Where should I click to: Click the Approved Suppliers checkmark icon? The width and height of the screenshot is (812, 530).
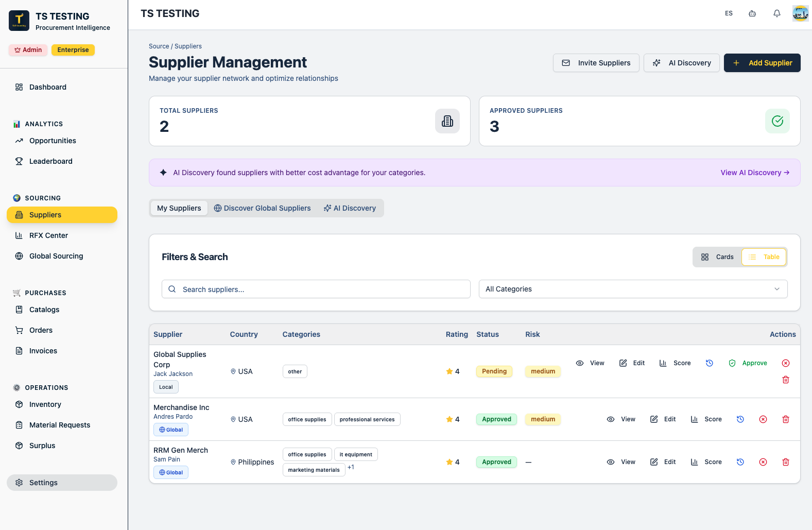point(778,121)
